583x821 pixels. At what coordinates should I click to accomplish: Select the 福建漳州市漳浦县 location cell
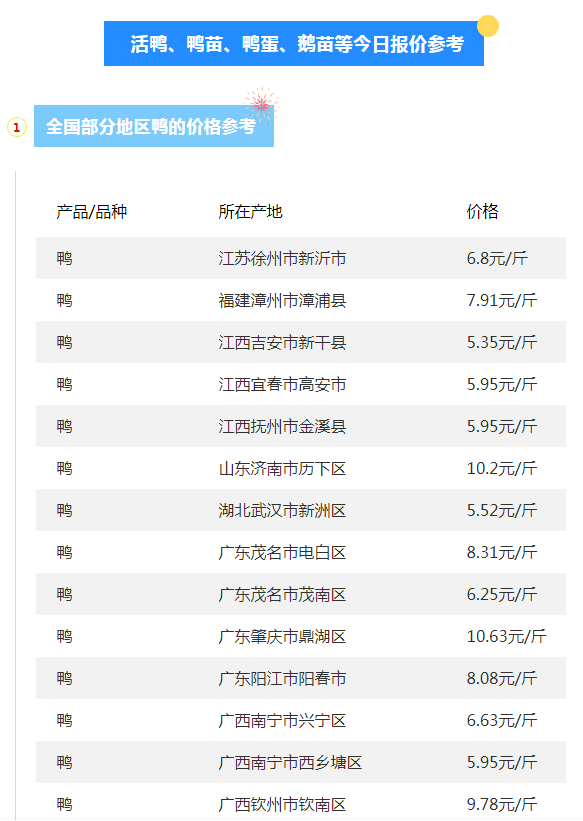click(x=282, y=301)
